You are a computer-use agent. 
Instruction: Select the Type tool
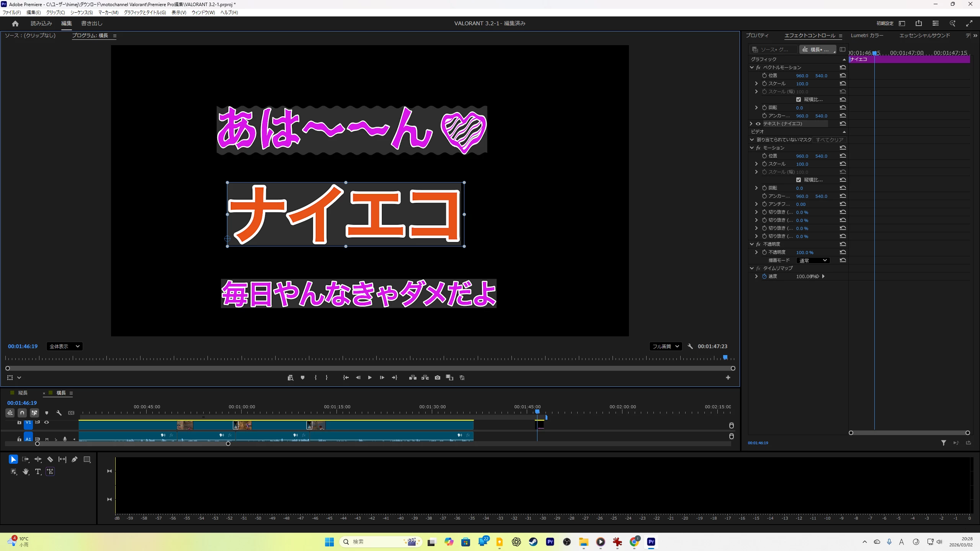pyautogui.click(x=38, y=471)
